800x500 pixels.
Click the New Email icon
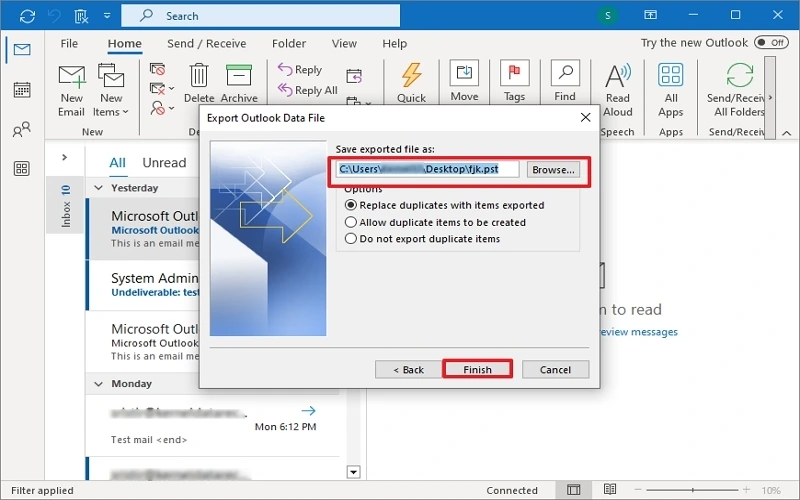pyautogui.click(x=71, y=78)
